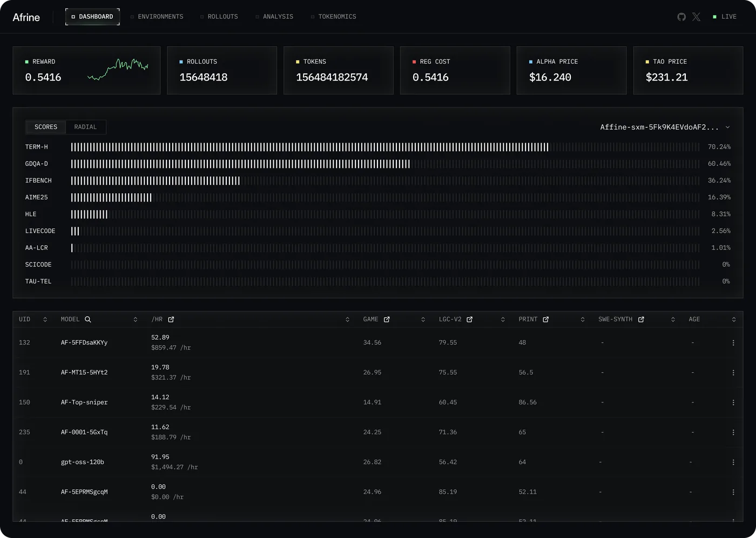Switch to the SCORES view

click(46, 127)
